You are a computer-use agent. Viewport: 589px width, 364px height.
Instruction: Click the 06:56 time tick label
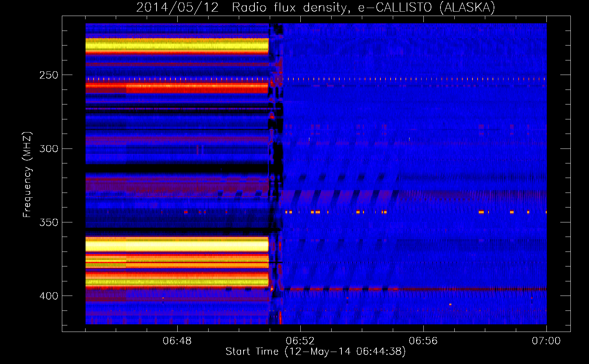(423, 341)
